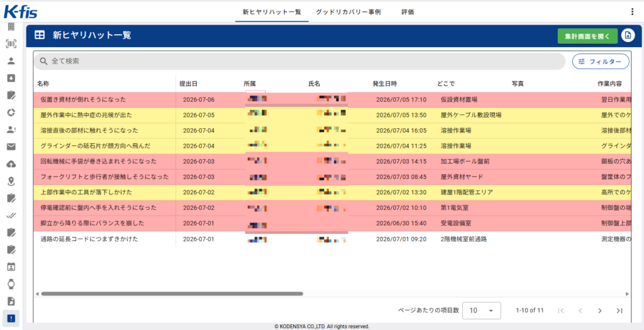
Task: Click the right arrow of horizontal scrollbar
Action: click(x=627, y=294)
